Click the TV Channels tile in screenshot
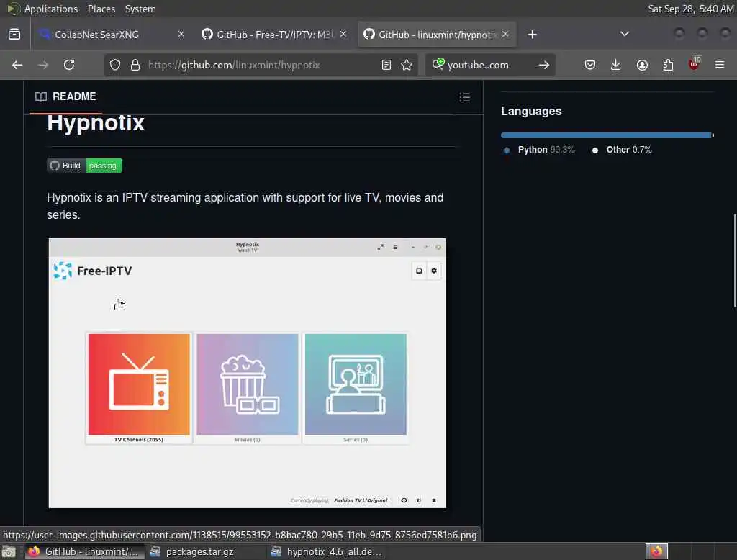 pos(139,389)
